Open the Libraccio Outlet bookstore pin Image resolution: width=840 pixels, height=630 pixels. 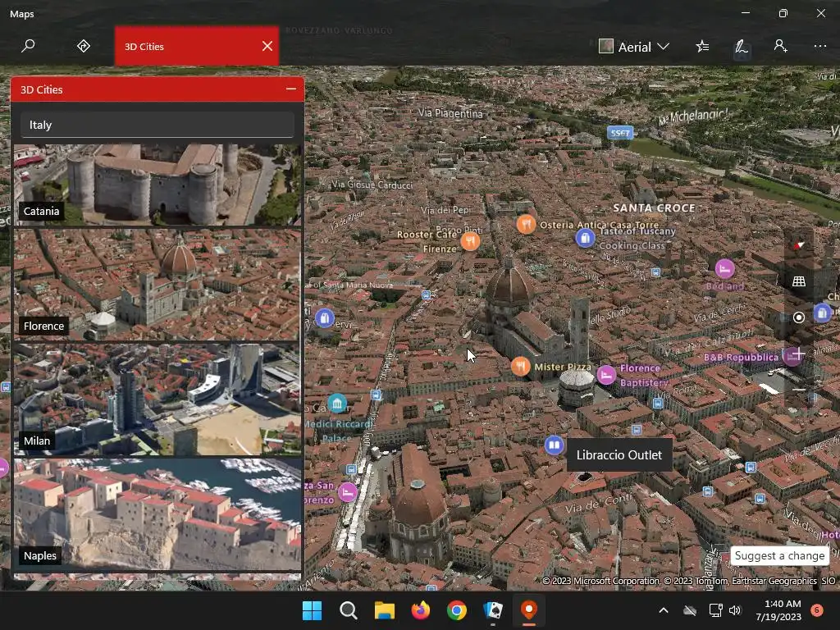(x=554, y=445)
